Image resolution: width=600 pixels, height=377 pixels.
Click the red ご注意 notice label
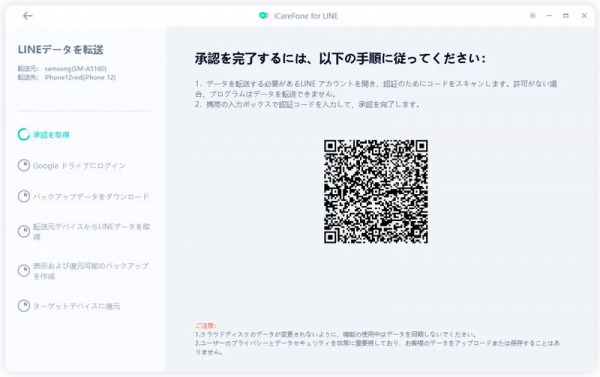pos(205,326)
